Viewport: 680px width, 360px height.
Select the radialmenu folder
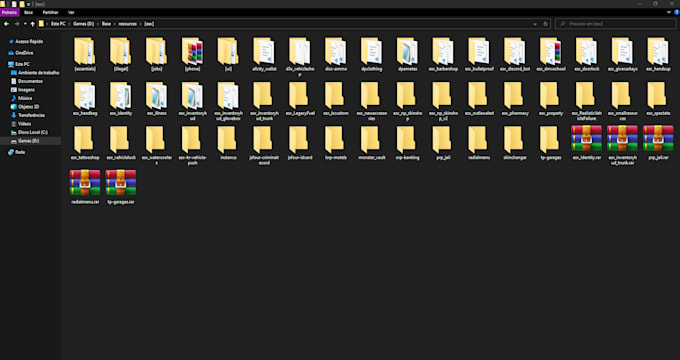pyautogui.click(x=479, y=143)
